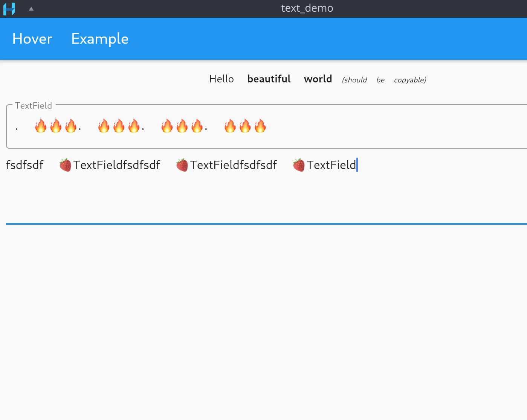This screenshot has width=527, height=420.
Task: Click the last TextField text near the cursor
Action: coord(331,165)
